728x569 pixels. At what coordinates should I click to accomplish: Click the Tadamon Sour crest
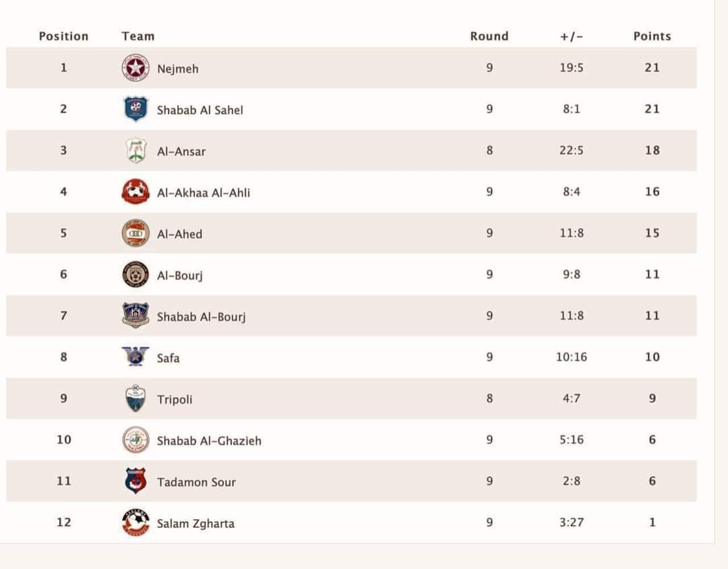point(135,481)
